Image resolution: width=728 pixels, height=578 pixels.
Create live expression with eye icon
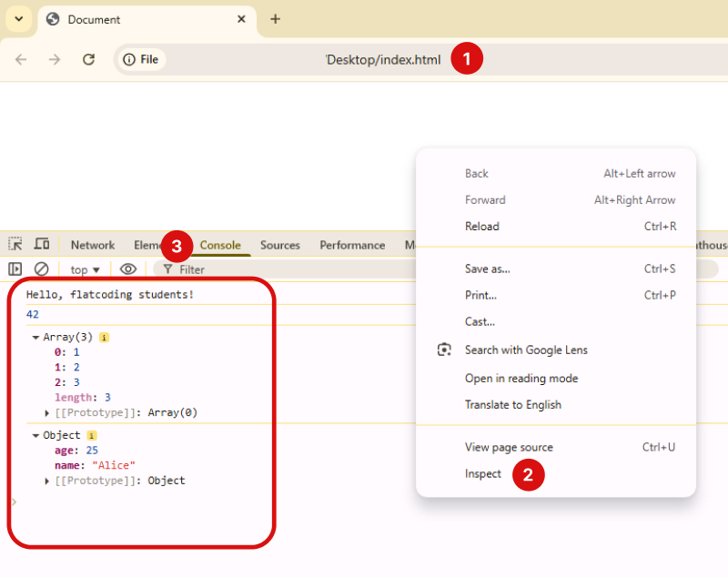pyautogui.click(x=128, y=269)
